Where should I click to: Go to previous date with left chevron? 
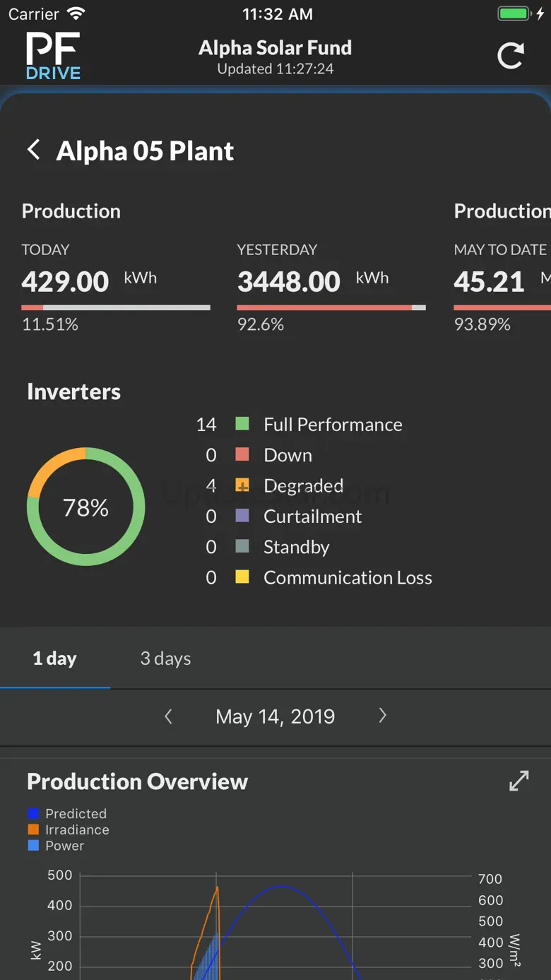click(x=168, y=716)
